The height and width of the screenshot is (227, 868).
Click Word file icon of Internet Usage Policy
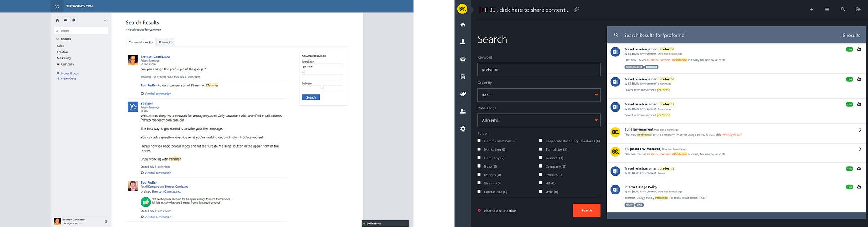point(615,190)
